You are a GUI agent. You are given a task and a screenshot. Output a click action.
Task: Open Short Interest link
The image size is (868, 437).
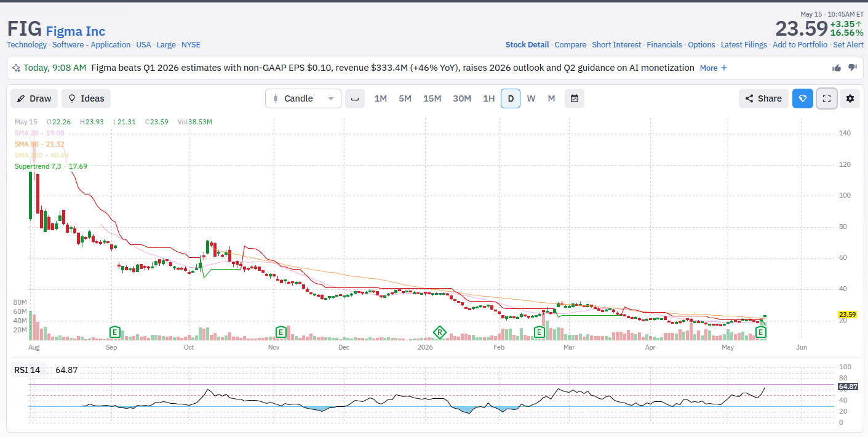pos(616,45)
